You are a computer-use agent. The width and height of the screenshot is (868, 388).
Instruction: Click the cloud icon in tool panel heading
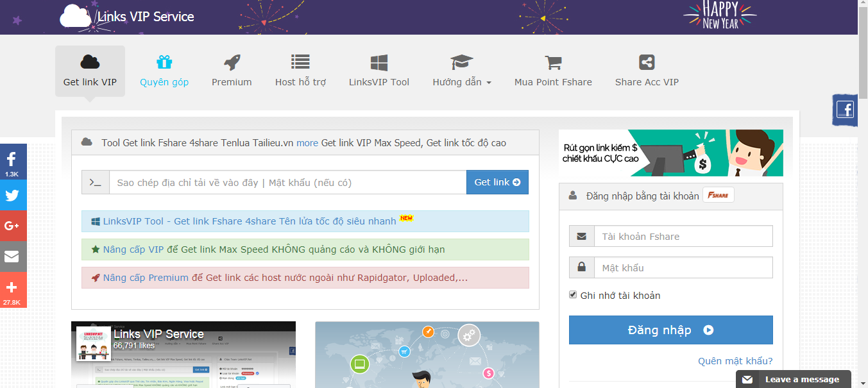87,142
